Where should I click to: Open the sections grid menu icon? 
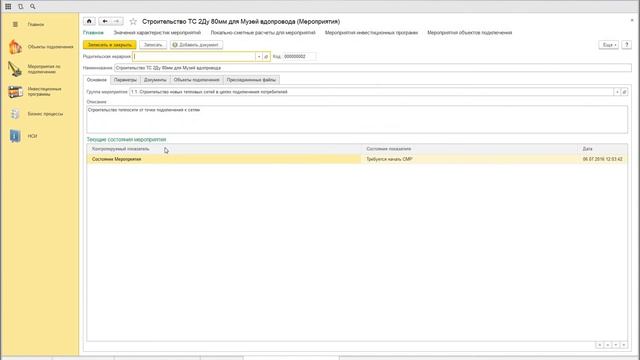[x=8, y=7]
